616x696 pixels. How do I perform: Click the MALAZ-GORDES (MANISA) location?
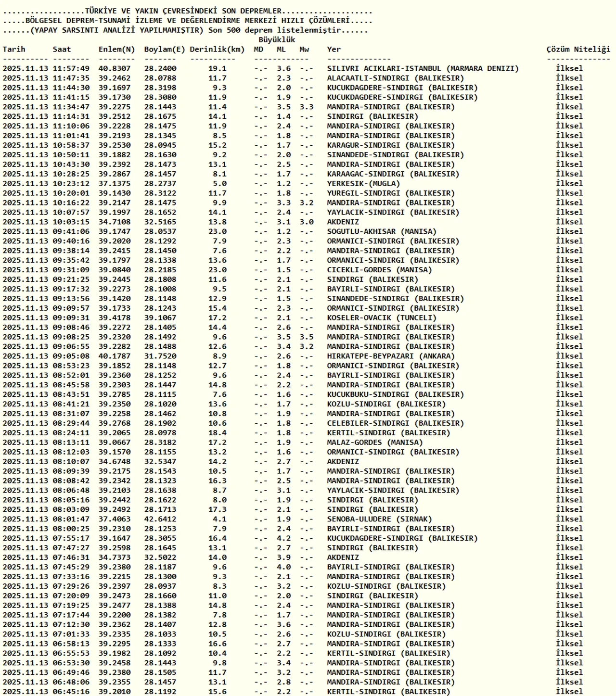pos(375,442)
